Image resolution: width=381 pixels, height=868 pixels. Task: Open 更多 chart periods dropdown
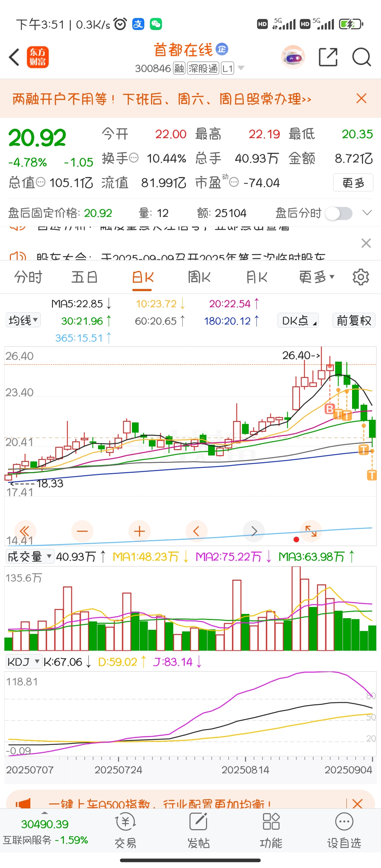pyautogui.click(x=316, y=277)
